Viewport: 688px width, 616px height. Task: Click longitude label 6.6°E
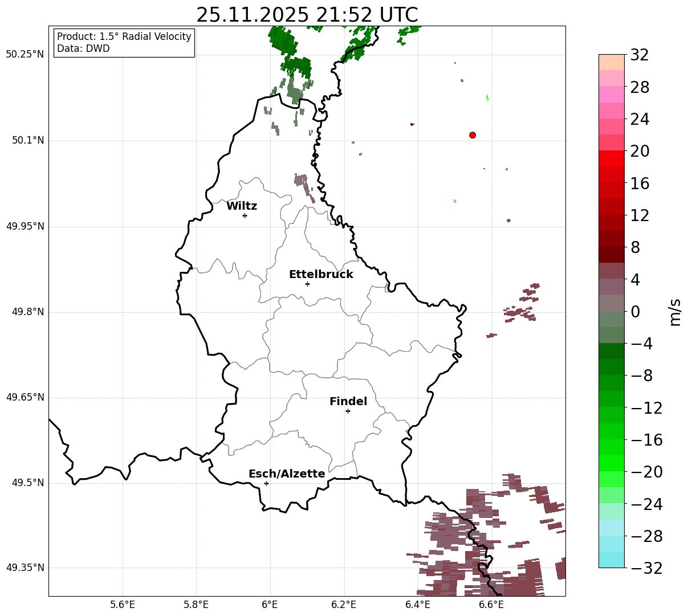coord(491,605)
